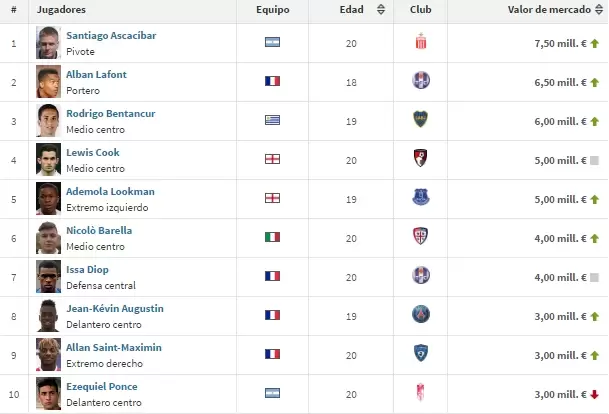Click the club crest in Allan Saint-Maximin's row
Screen dimensions: 609x414
[420, 354]
